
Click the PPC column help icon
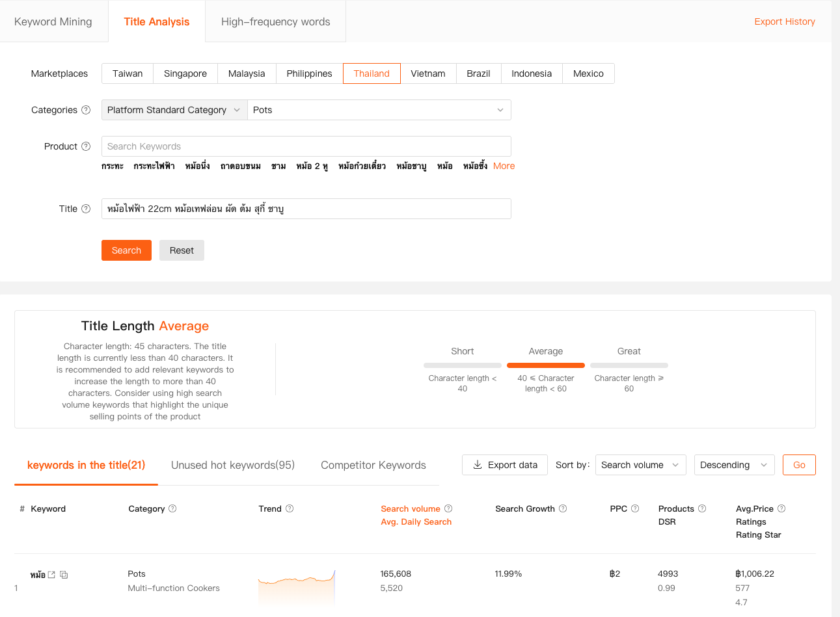click(635, 508)
